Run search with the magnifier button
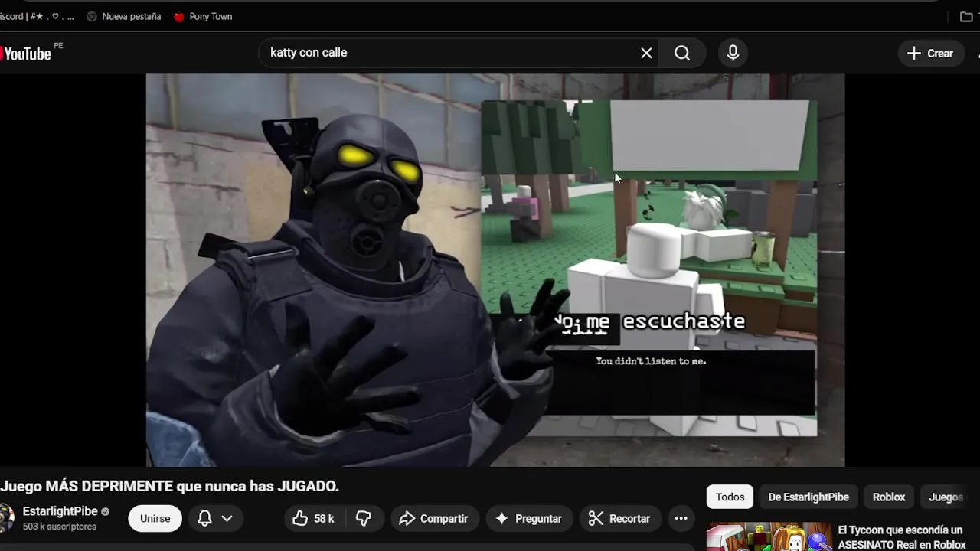This screenshot has height=551, width=980. coord(682,53)
